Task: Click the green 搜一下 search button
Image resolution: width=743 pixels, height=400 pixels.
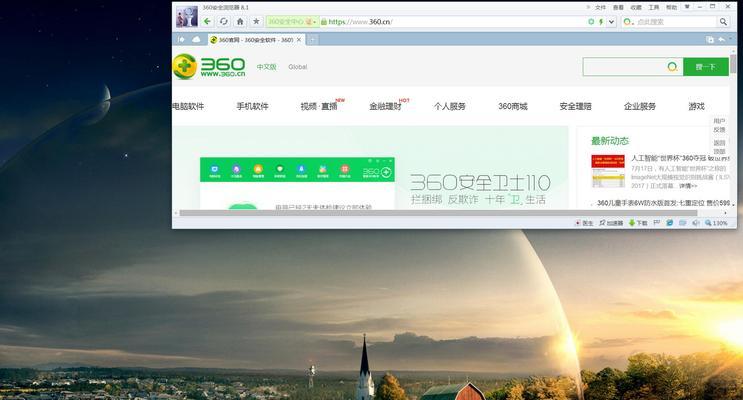Action: coord(706,67)
